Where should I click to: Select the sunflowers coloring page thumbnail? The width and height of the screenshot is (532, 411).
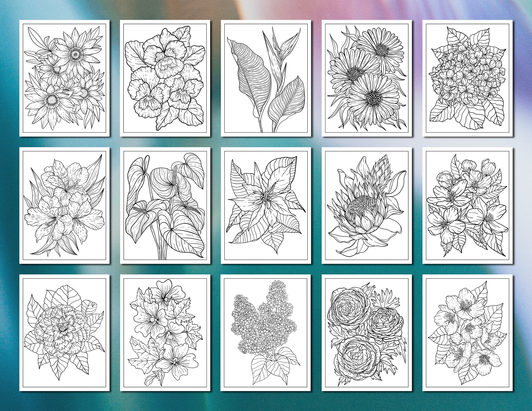point(64,78)
